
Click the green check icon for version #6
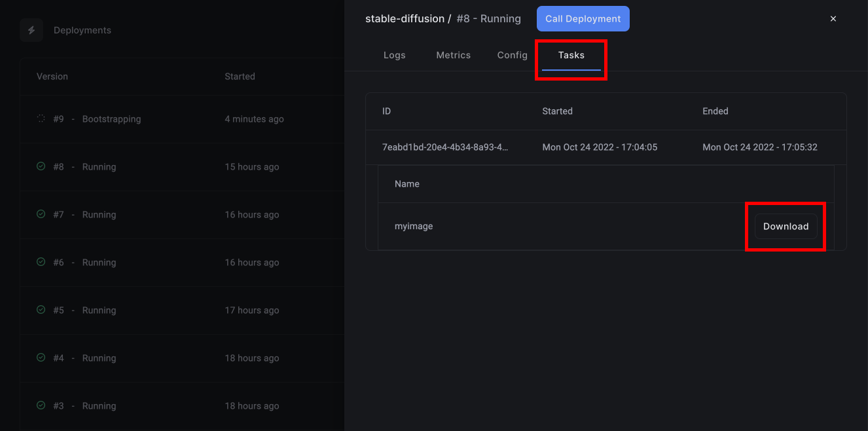click(x=40, y=262)
